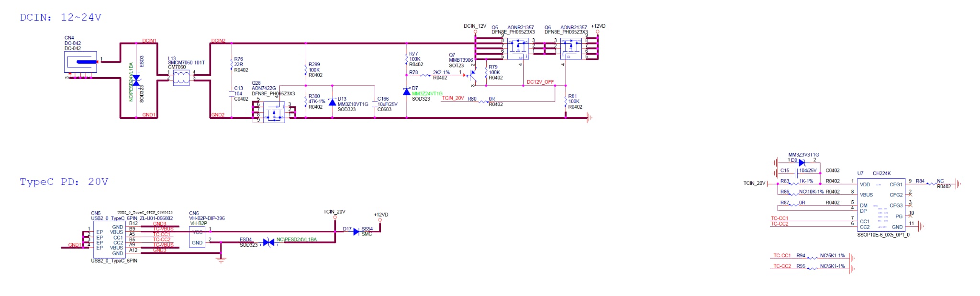This screenshot has height=296, width=980.
Task: Click the R76 22R resistor symbol
Action: [232, 63]
